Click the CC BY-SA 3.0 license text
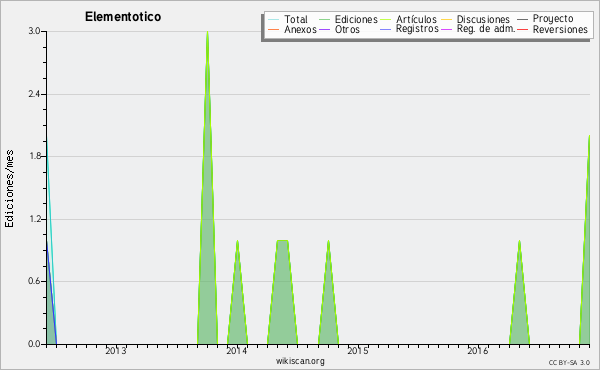The width and height of the screenshot is (600, 370). coord(569,363)
